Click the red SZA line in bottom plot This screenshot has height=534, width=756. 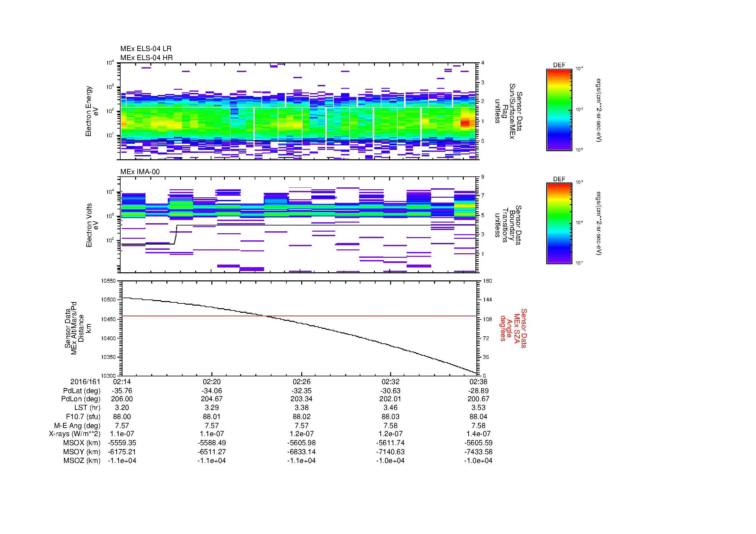pos(299,316)
